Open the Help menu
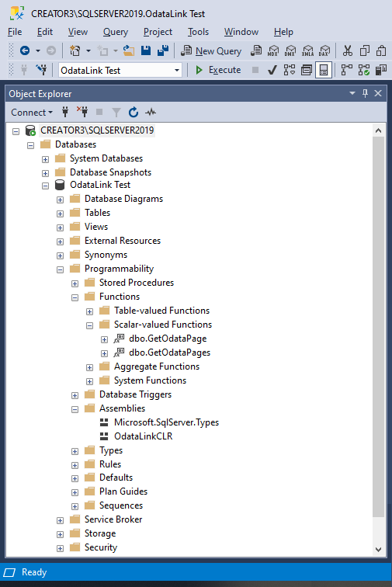The width and height of the screenshot is (392, 587). click(283, 32)
